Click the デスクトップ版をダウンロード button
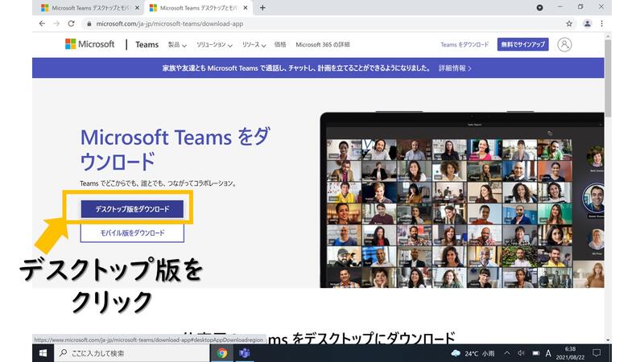644x362 pixels. click(132, 209)
